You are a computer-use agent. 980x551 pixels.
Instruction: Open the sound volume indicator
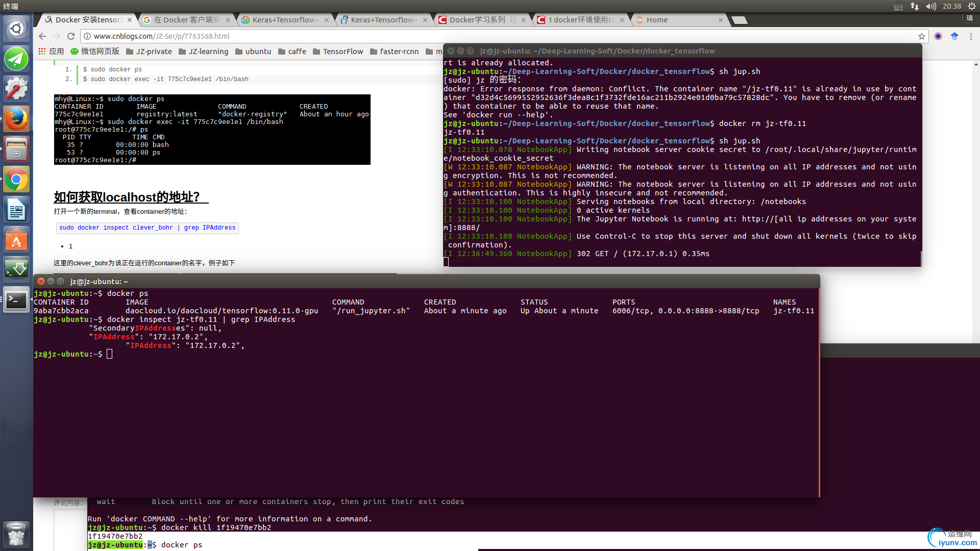[931, 6]
